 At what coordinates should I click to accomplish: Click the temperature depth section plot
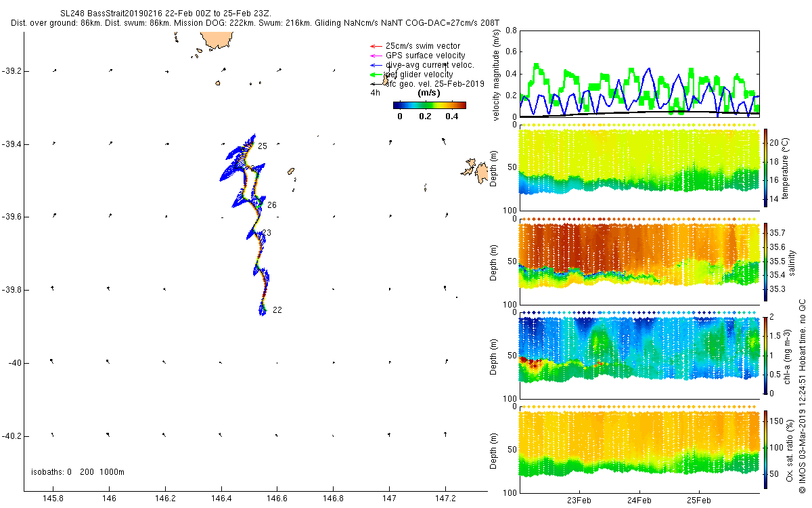639,167
